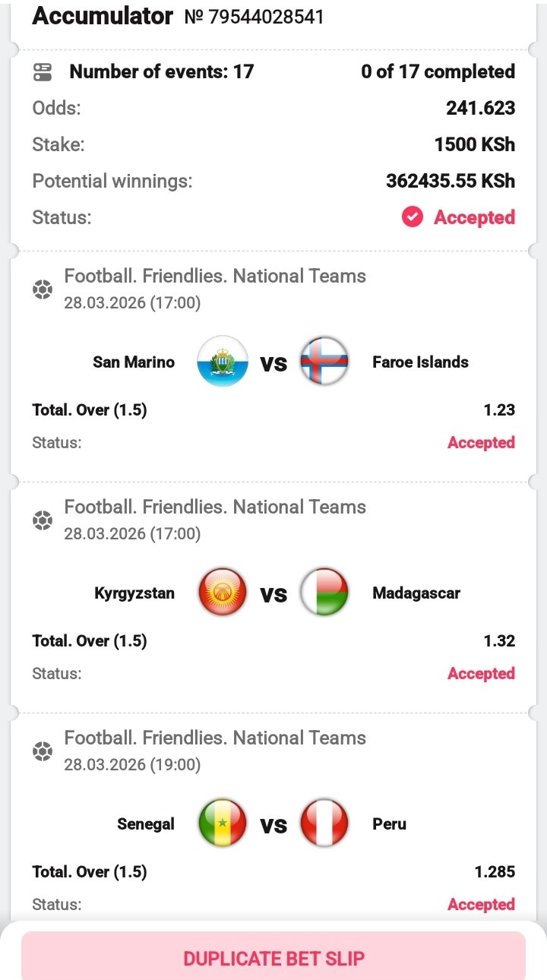The height and width of the screenshot is (980, 547).
Task: Click the Faroe Islands flag icon
Action: (x=324, y=362)
